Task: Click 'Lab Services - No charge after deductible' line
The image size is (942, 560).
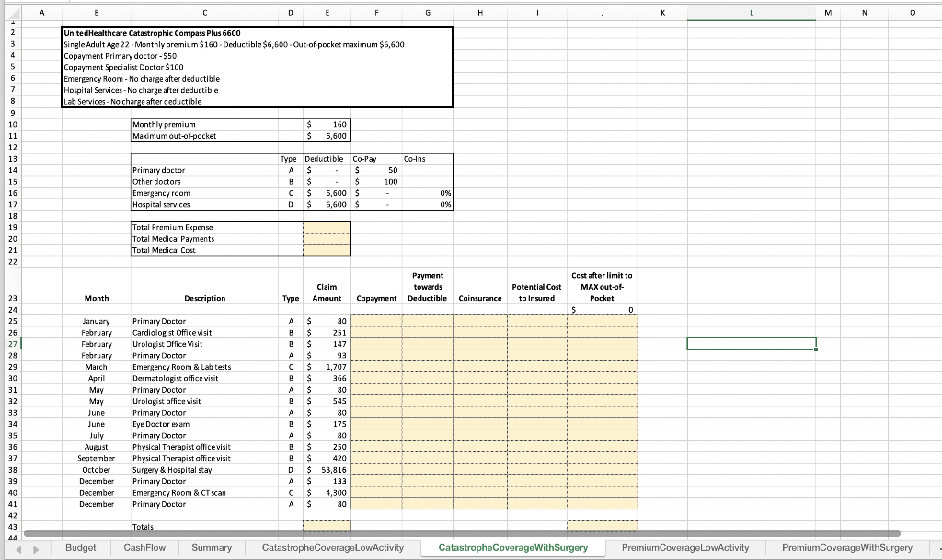Action: 132,101
